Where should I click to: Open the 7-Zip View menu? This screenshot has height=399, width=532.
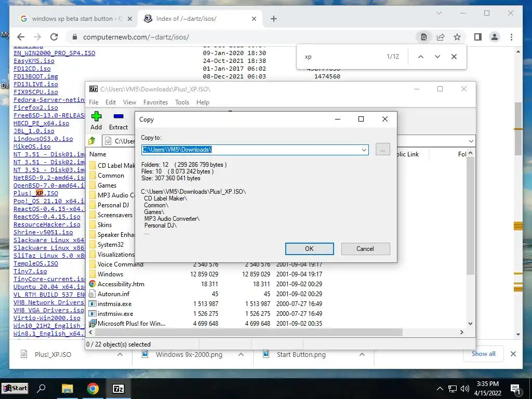click(129, 102)
